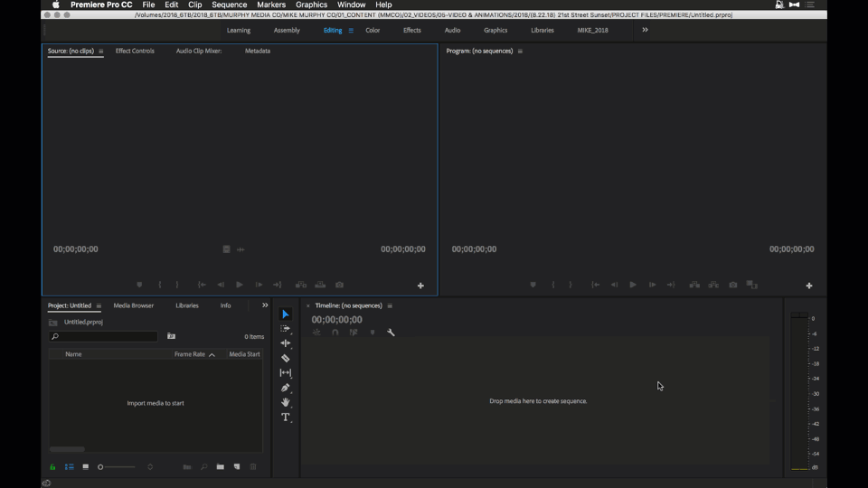This screenshot has height=488, width=868.
Task: Click the Project panel trash Clear icon
Action: (253, 467)
